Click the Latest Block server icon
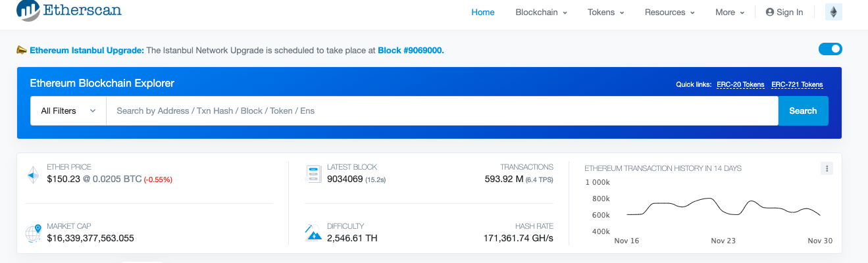This screenshot has height=263, width=868. click(313, 174)
